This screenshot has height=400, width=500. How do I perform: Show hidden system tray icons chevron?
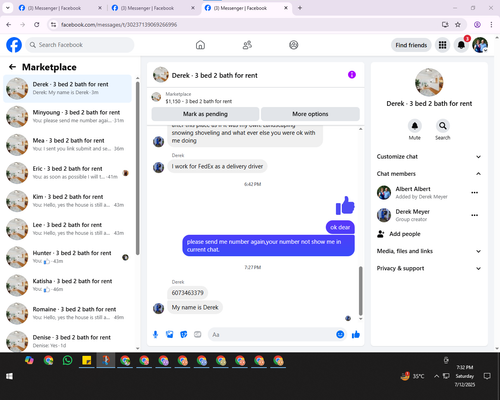coord(436,376)
